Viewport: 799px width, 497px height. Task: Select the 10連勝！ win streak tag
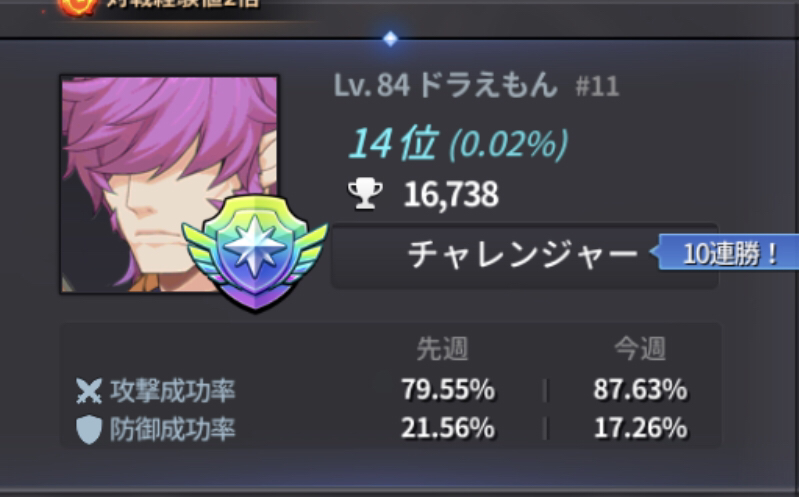coord(728,253)
